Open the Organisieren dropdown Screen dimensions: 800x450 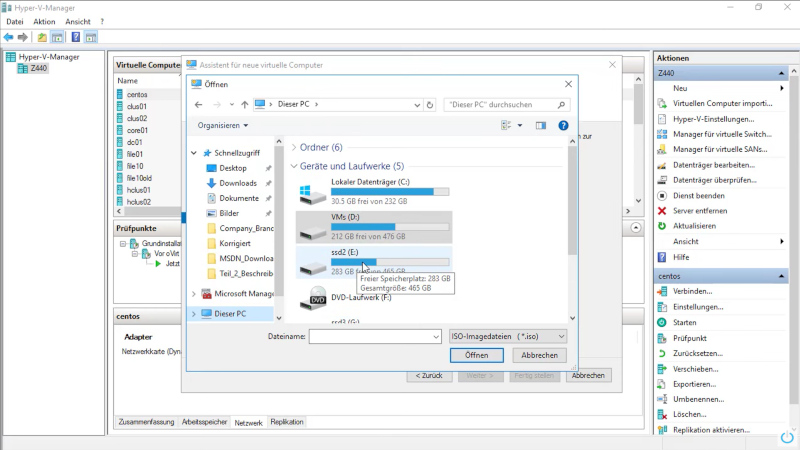point(223,126)
